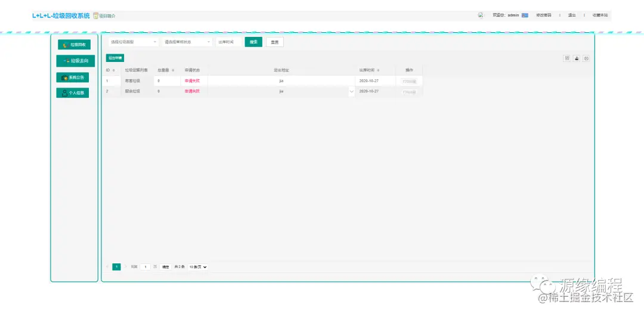The height and width of the screenshot is (314, 644).
Task: Click the red status text in row 1
Action: pyautogui.click(x=192, y=81)
